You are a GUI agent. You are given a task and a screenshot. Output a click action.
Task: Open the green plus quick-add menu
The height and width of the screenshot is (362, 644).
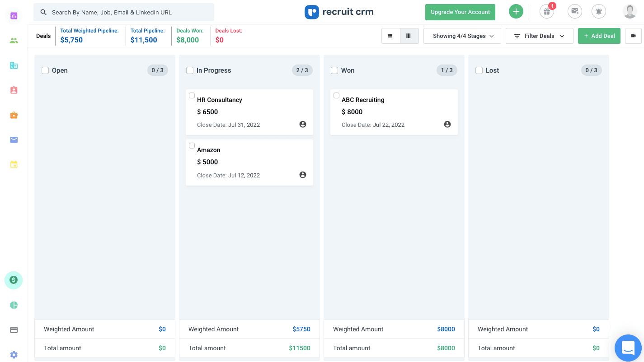[x=516, y=11]
